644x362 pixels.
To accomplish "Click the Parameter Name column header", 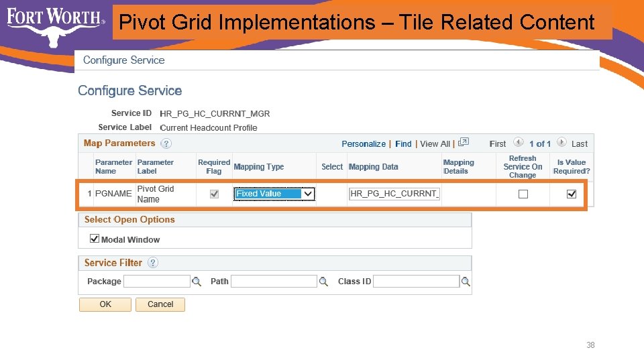I will (x=114, y=167).
